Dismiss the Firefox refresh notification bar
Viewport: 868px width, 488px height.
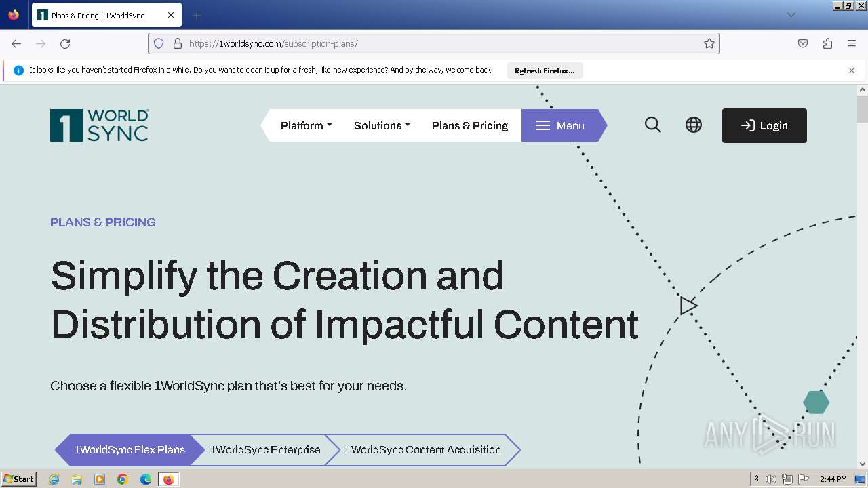click(x=852, y=70)
